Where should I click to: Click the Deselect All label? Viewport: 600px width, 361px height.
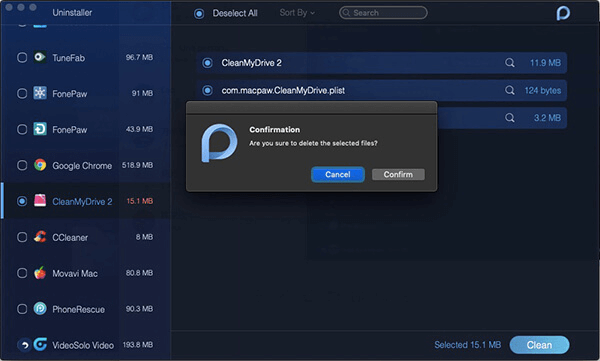[x=235, y=13]
